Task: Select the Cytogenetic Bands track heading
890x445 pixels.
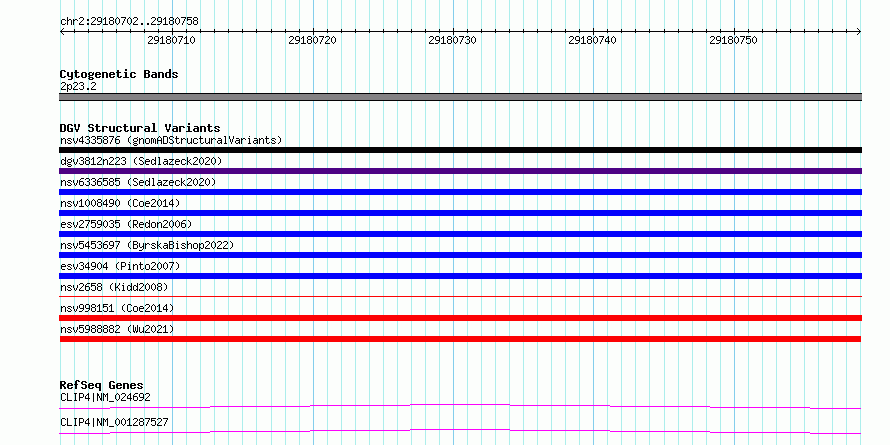Action: click(x=119, y=74)
